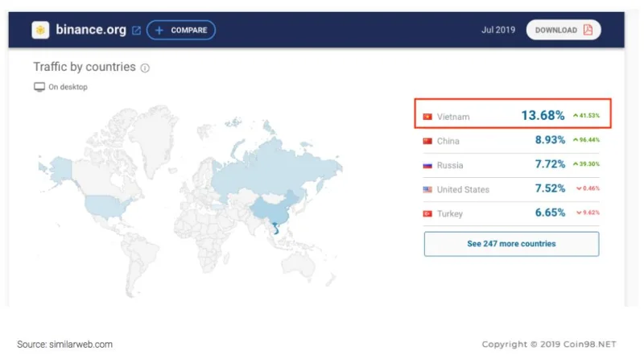Image resolution: width=644 pixels, height=355 pixels.
Task: Click the binance.org site title
Action: (91, 30)
